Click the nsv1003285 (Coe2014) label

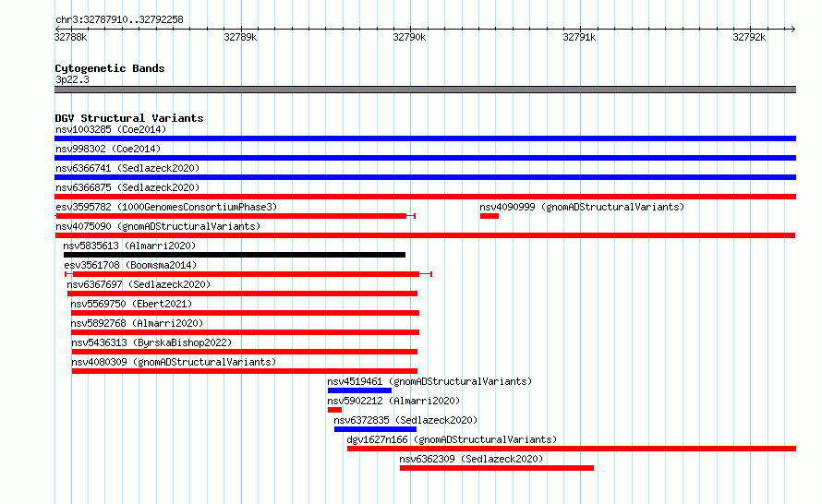(111, 129)
